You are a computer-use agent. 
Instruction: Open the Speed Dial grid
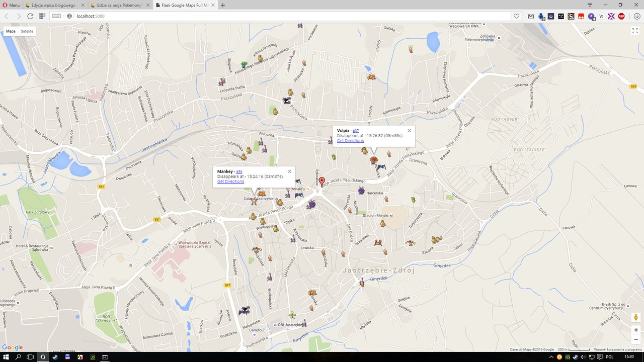pyautogui.click(x=42, y=16)
